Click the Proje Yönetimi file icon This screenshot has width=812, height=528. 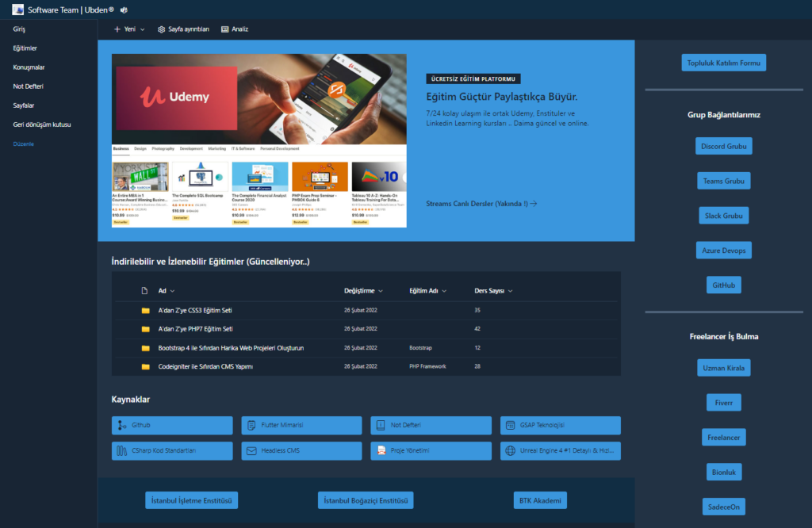tap(381, 451)
